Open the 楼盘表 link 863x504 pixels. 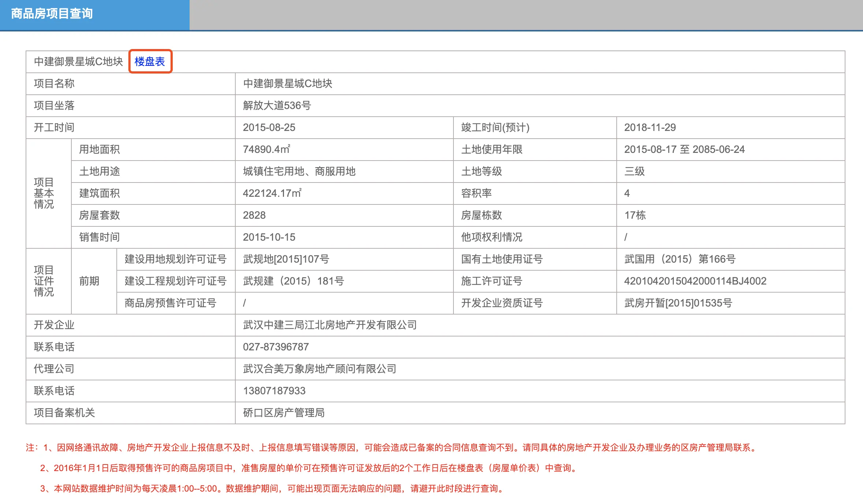[x=150, y=61]
